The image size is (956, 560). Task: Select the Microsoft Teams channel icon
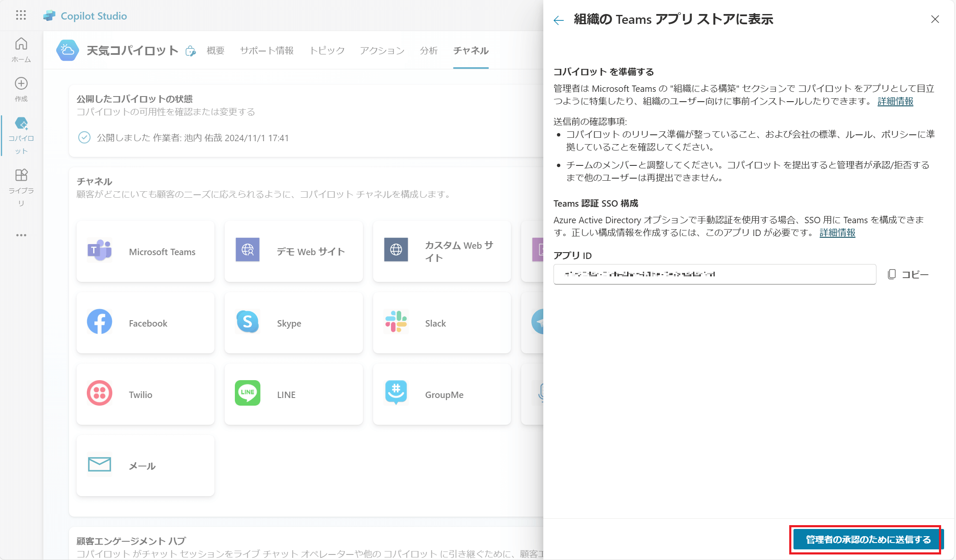click(x=100, y=250)
